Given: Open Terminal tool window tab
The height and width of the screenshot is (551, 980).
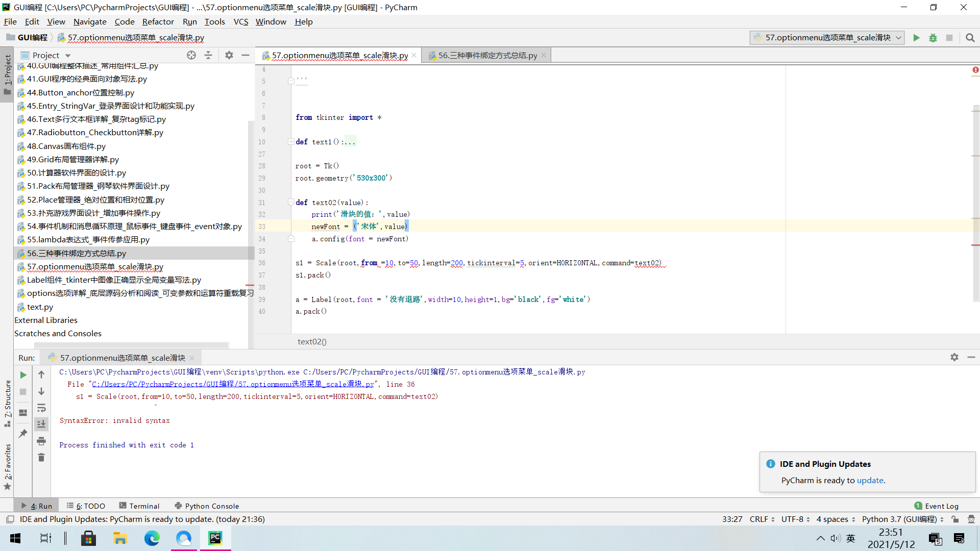Looking at the screenshot, I should click(x=139, y=506).
